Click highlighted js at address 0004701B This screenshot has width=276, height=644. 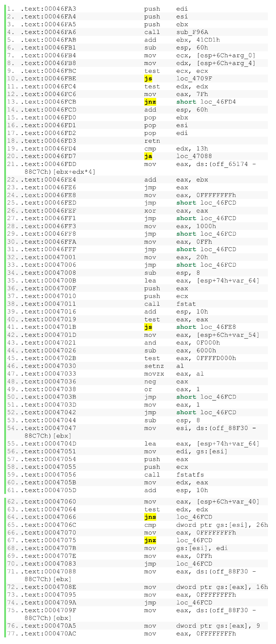(x=148, y=327)
